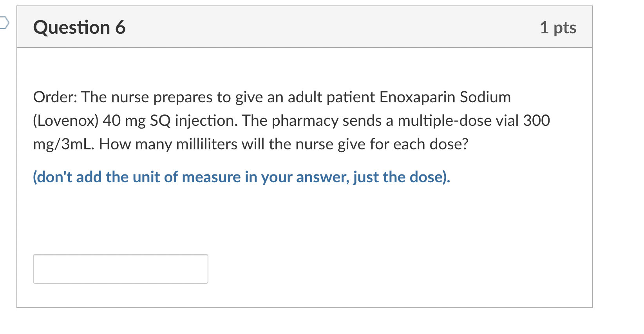
Task: Click the "(Lovenox)" drug name text
Action: pyautogui.click(x=65, y=121)
